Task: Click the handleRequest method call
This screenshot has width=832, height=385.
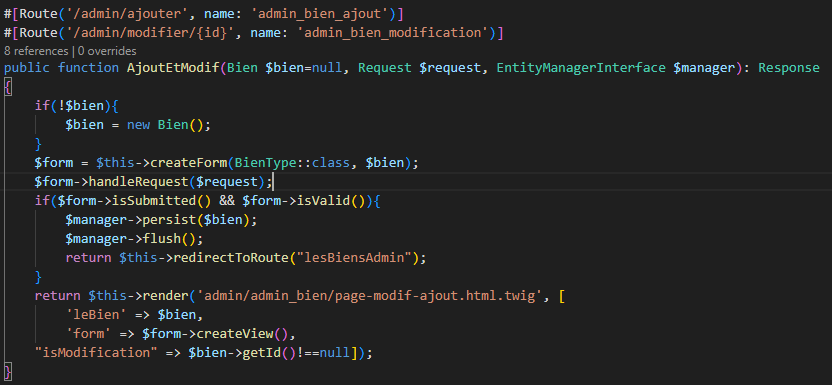Action: point(138,182)
